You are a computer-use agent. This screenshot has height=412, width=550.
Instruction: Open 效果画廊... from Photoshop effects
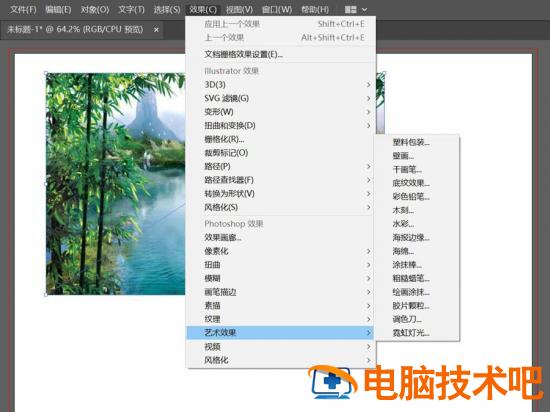coord(281,237)
